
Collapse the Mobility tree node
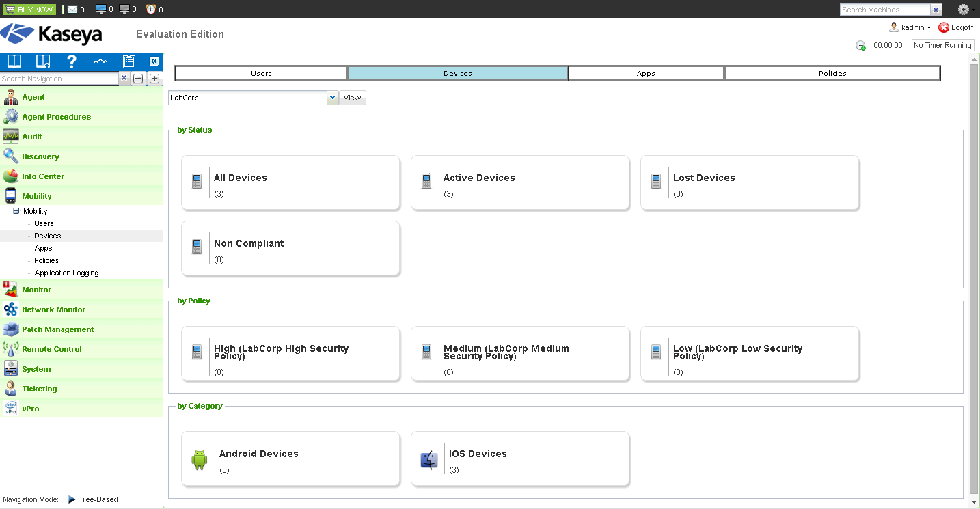coord(16,211)
